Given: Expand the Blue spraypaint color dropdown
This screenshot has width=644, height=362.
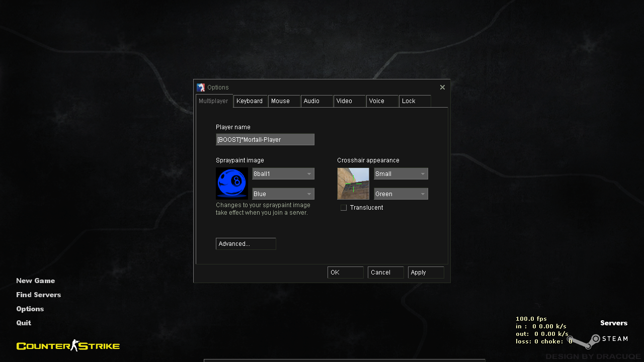Looking at the screenshot, I should pos(283,194).
